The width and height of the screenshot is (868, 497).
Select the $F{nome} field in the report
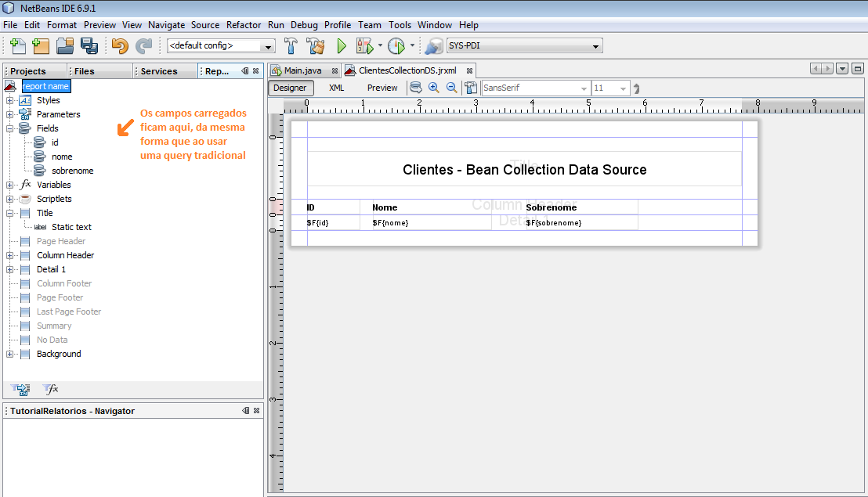click(390, 223)
